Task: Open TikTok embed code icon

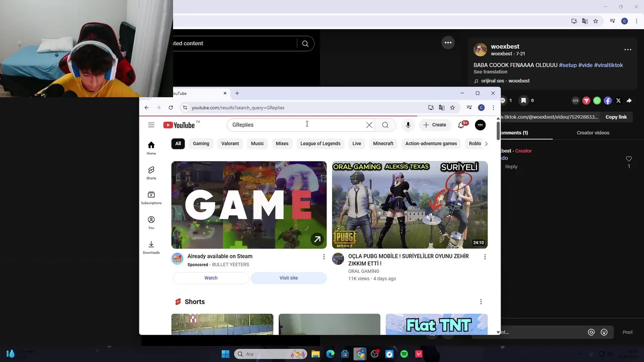Action: [x=576, y=101]
